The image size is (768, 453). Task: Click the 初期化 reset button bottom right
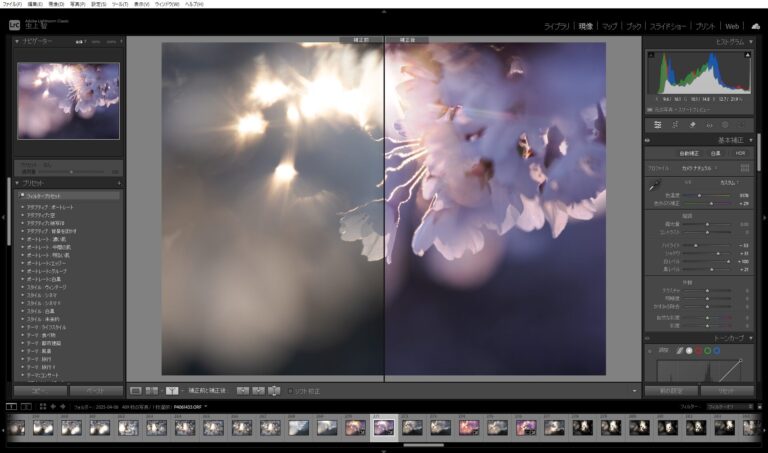click(x=727, y=390)
